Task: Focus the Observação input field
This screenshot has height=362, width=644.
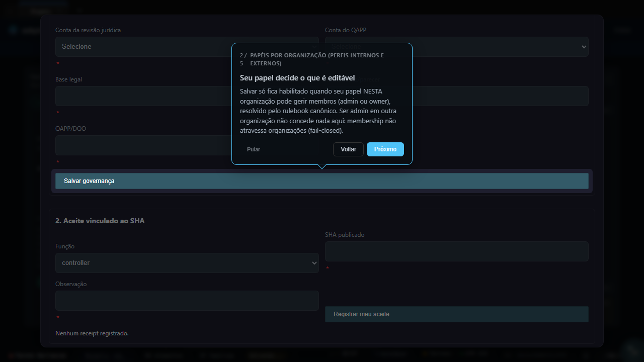Action: (x=187, y=301)
